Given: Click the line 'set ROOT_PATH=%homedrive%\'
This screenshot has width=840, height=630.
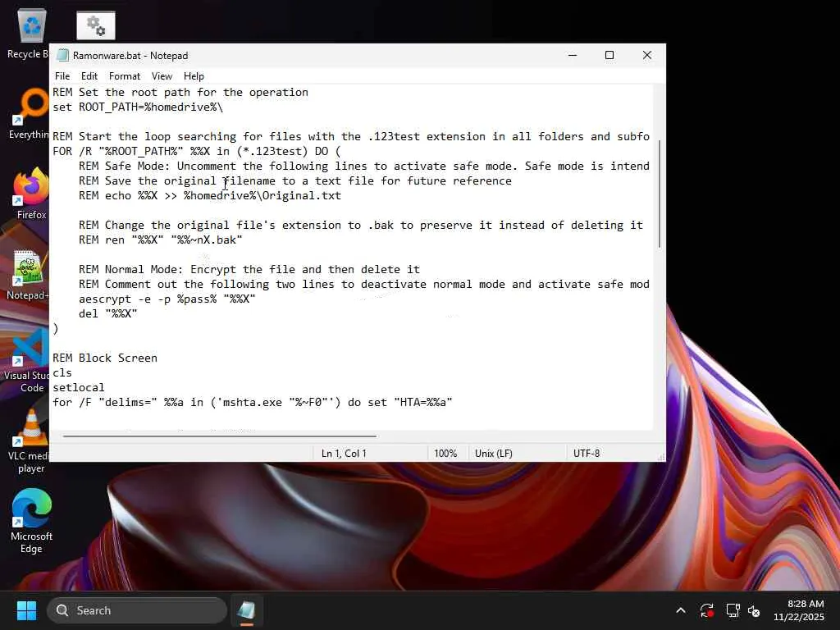Looking at the screenshot, I should pyautogui.click(x=138, y=107).
